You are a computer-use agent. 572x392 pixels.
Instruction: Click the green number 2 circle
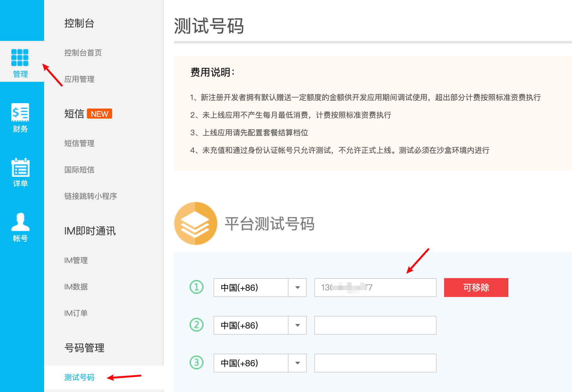[197, 325]
